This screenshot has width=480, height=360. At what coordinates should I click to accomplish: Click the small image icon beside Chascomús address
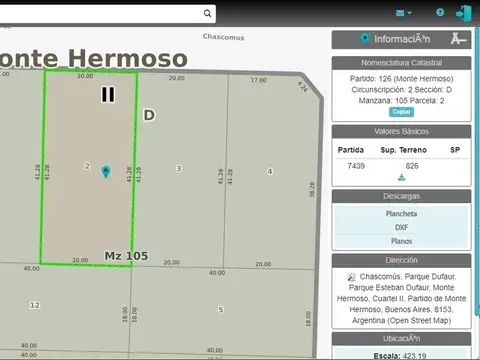pyautogui.click(x=351, y=277)
